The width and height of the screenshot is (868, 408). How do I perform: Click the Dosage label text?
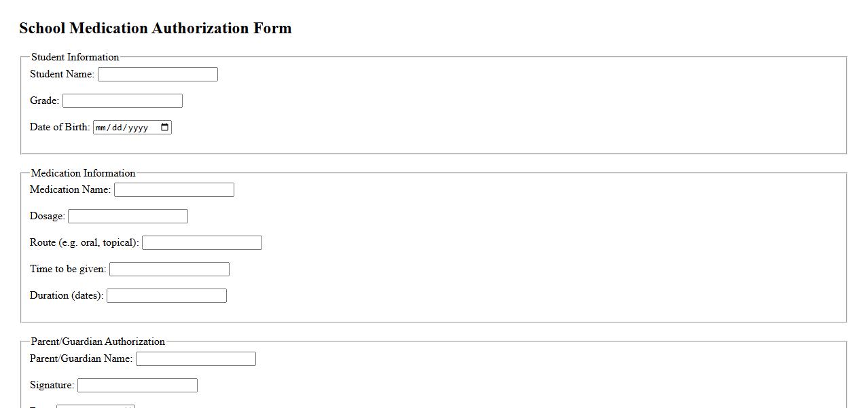tap(47, 216)
